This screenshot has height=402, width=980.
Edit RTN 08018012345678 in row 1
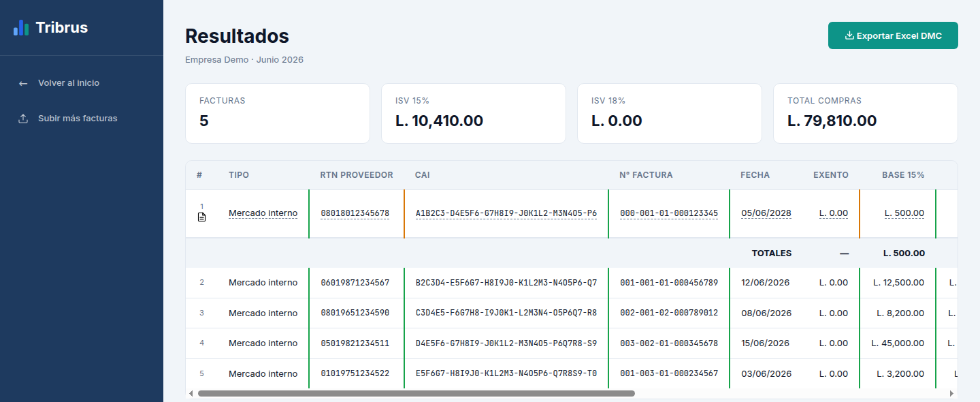[x=355, y=213]
